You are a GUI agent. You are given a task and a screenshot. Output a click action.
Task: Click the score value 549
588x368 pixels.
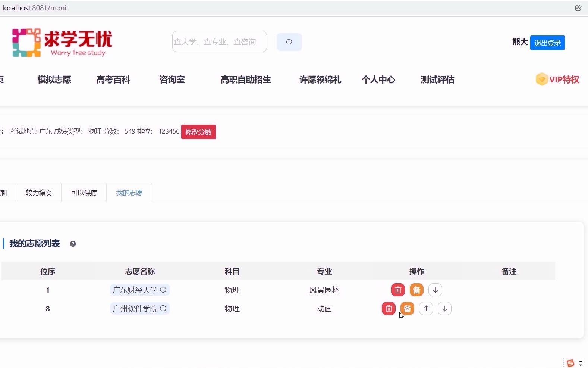(130, 131)
